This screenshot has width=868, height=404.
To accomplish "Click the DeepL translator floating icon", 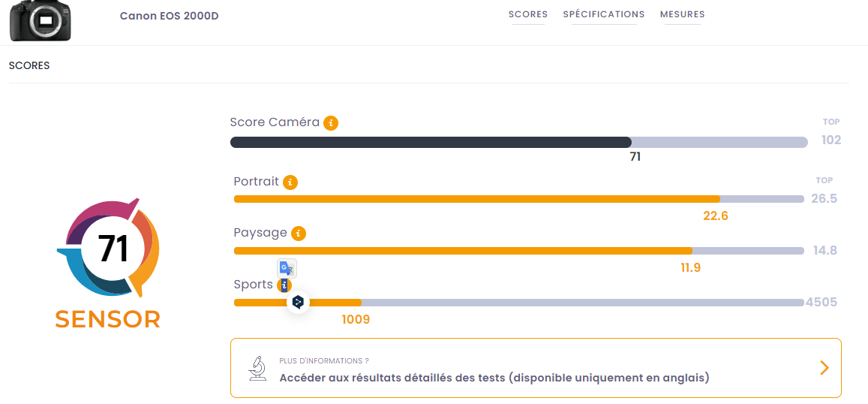I will pyautogui.click(x=298, y=302).
